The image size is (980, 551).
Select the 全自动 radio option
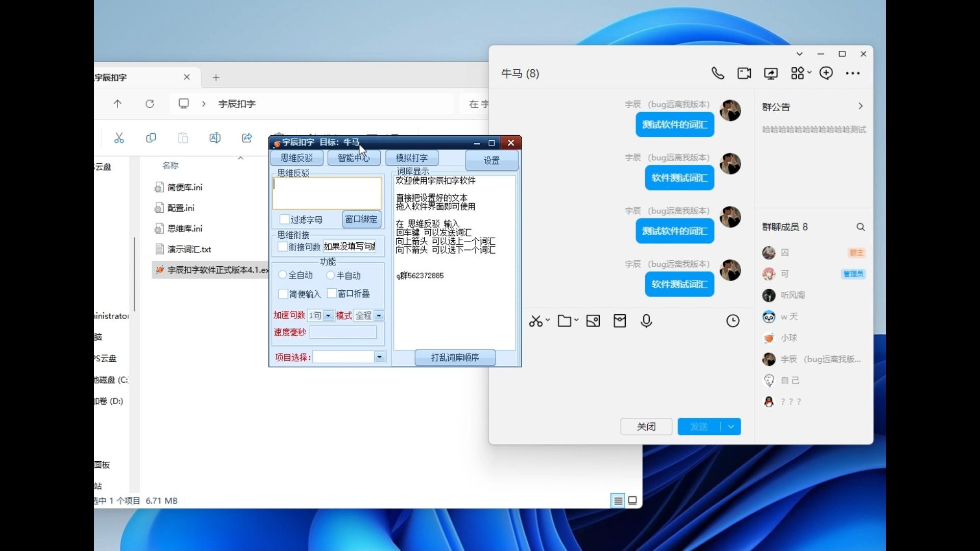coord(282,275)
